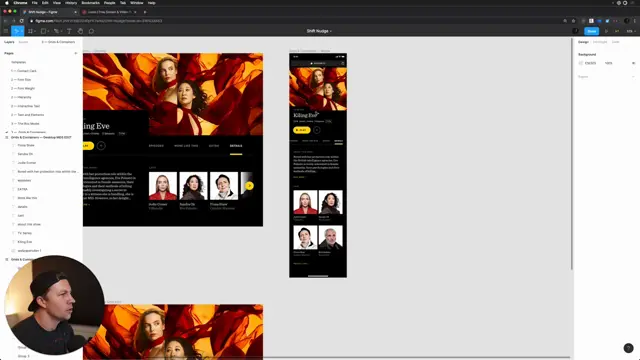Viewport: 640px width, 360px height.
Task: Switch to the second Chrome tab
Action: pos(109,12)
